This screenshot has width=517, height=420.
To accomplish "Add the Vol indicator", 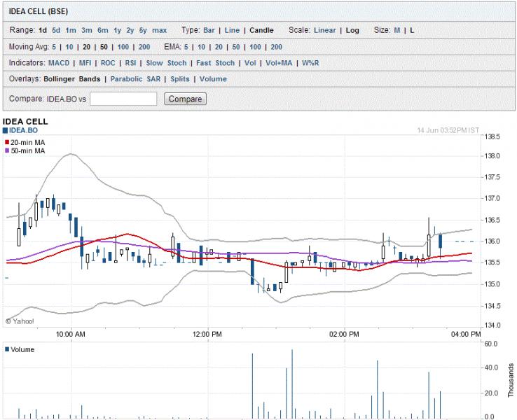I will coord(250,63).
